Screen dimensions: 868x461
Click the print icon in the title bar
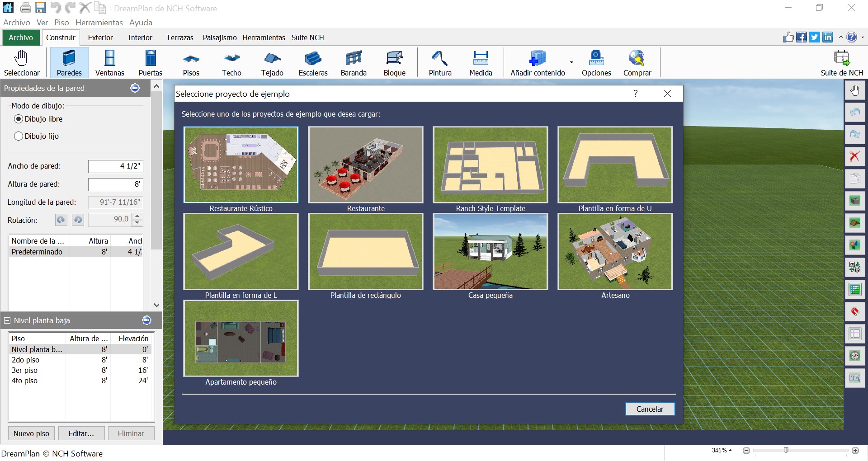[26, 8]
